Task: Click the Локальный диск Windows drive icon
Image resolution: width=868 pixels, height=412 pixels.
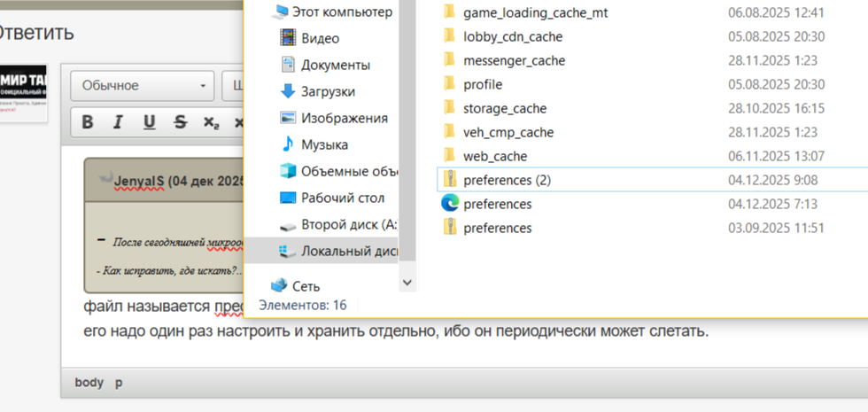Action: [288, 252]
